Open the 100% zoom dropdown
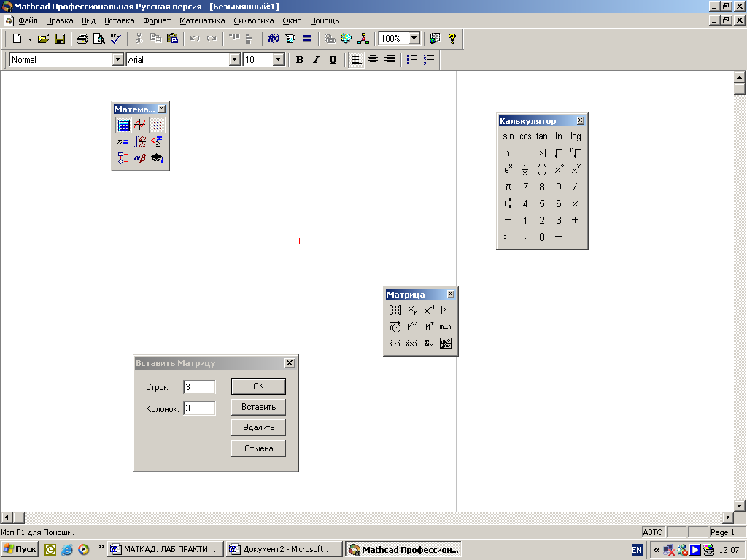This screenshot has height=560, width=747. (x=414, y=39)
